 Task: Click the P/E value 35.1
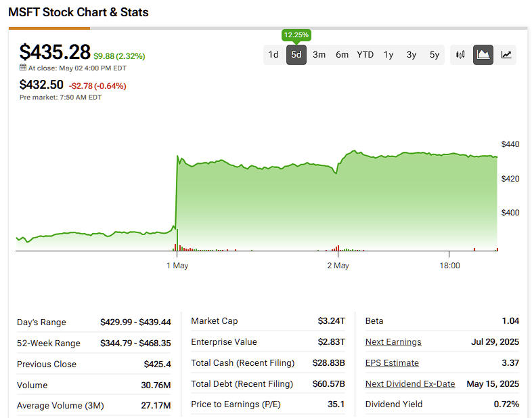click(336, 404)
